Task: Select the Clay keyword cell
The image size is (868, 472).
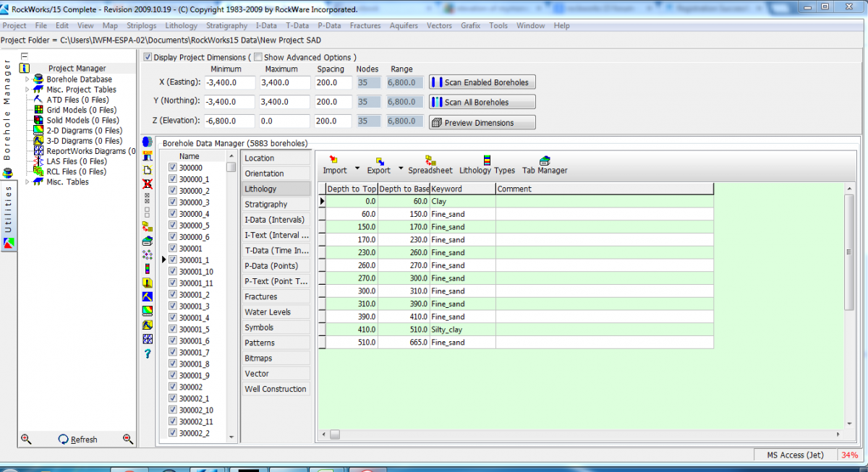Action: [x=463, y=202]
